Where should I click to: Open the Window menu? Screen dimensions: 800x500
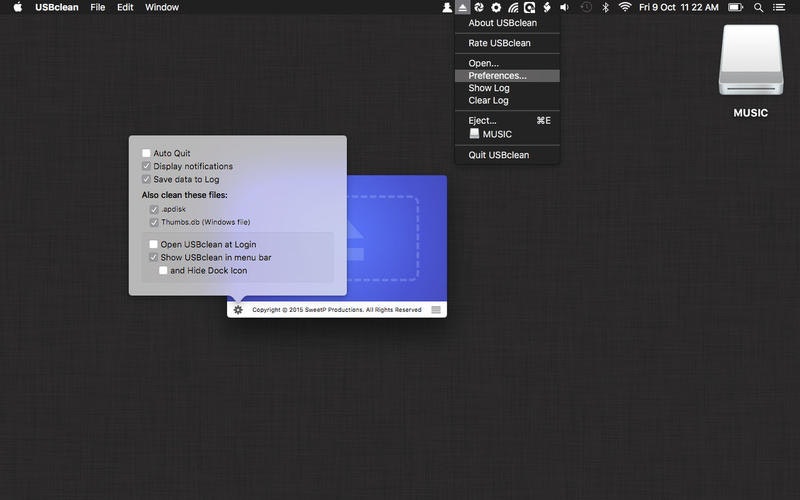(x=162, y=7)
